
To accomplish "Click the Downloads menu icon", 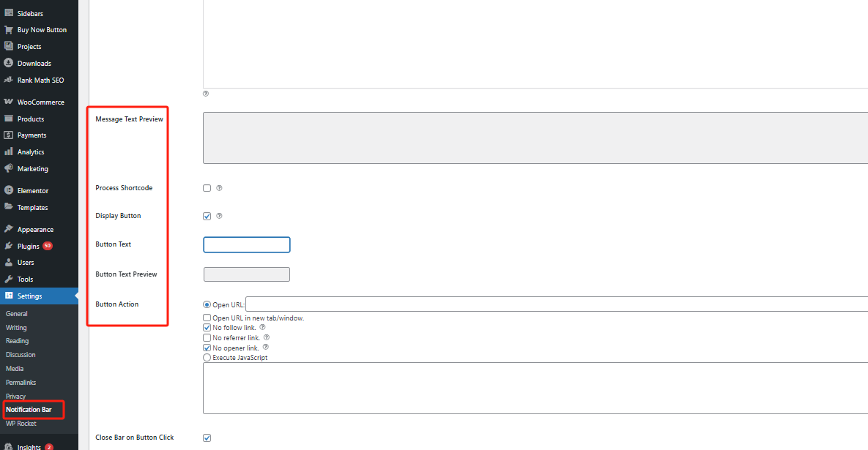I will [9, 63].
